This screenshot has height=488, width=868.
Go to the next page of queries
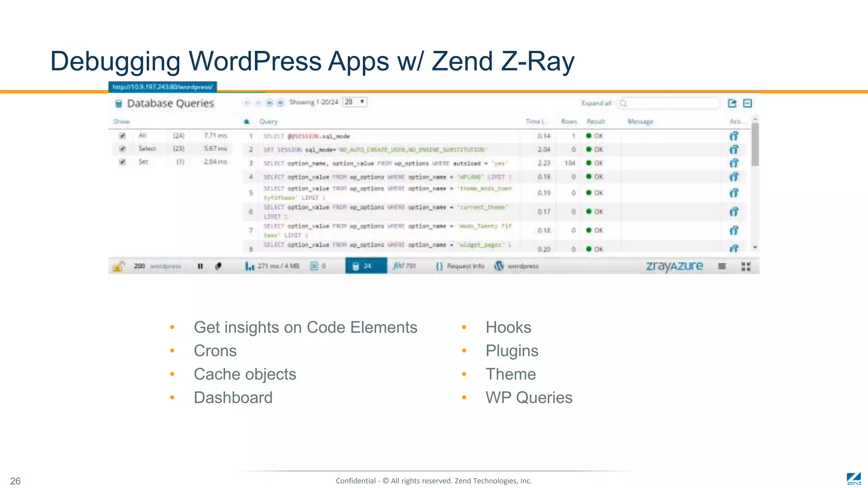coord(269,103)
